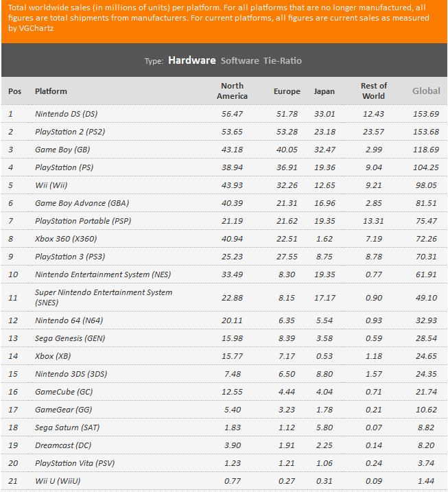Select PlayStation 2 global value 153.68
Screen dimensions: 448x492
point(426,132)
